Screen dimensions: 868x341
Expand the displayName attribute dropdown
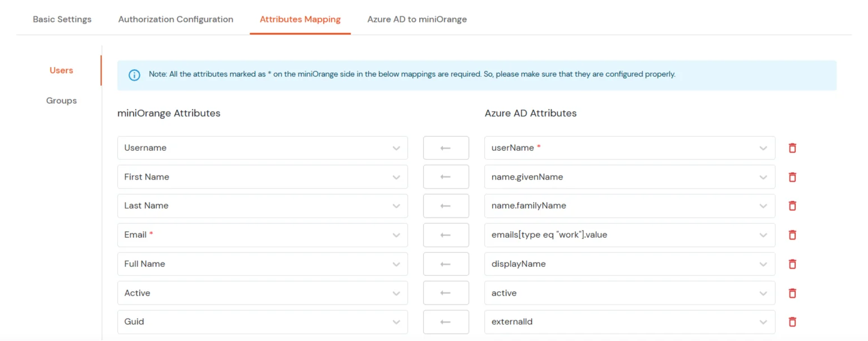(x=763, y=264)
